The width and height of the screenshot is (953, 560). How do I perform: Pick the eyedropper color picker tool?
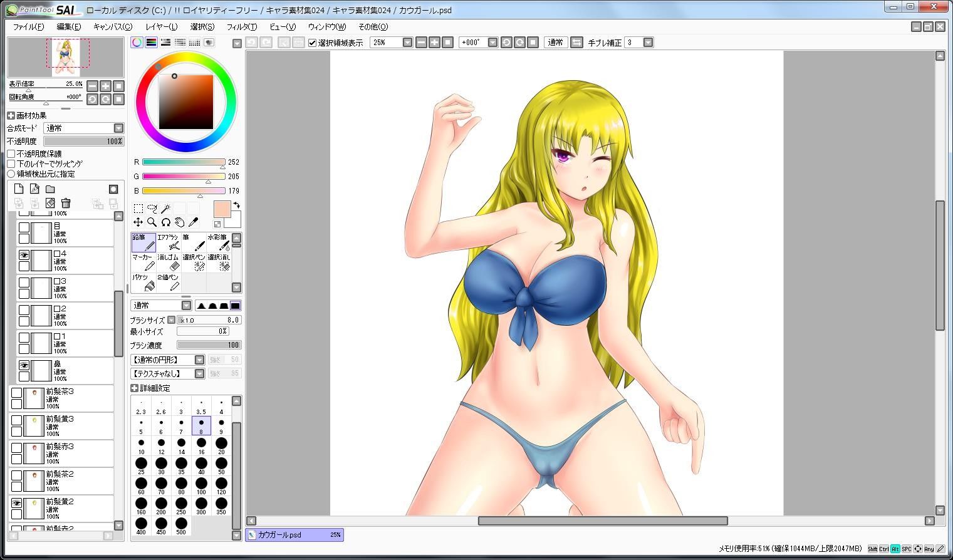coord(194,222)
